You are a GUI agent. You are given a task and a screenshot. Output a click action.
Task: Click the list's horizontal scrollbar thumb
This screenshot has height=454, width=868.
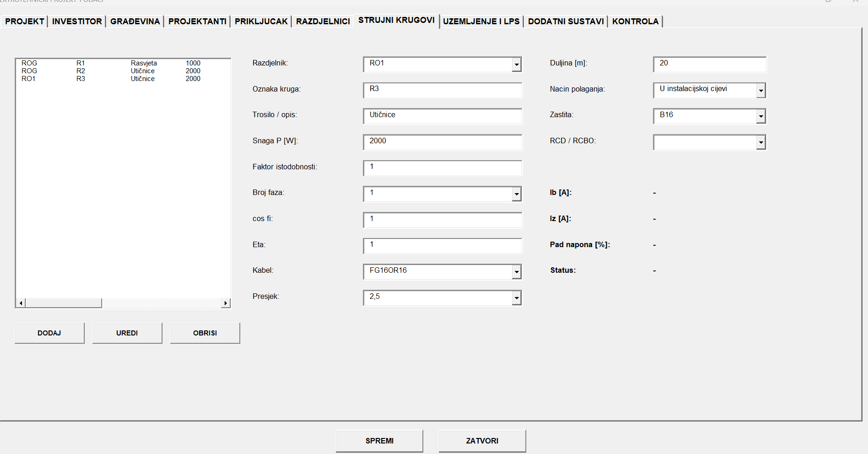point(64,303)
